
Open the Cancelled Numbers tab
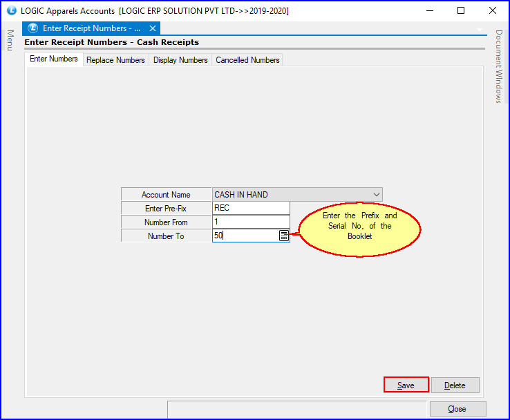[x=247, y=60]
